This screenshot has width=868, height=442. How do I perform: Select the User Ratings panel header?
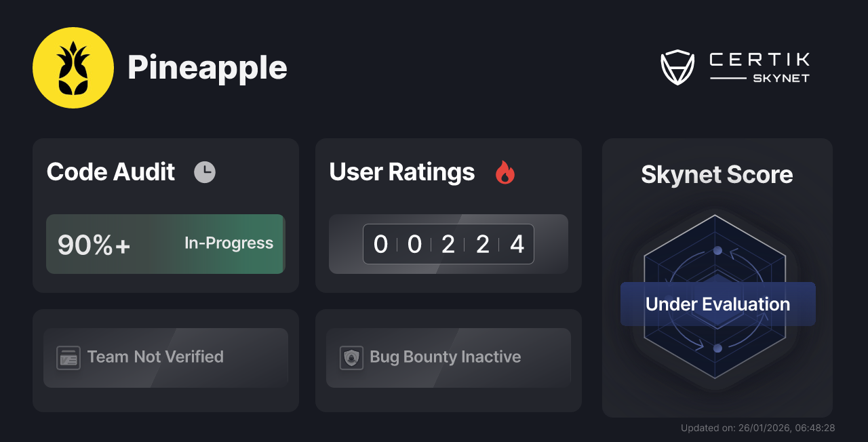(401, 172)
